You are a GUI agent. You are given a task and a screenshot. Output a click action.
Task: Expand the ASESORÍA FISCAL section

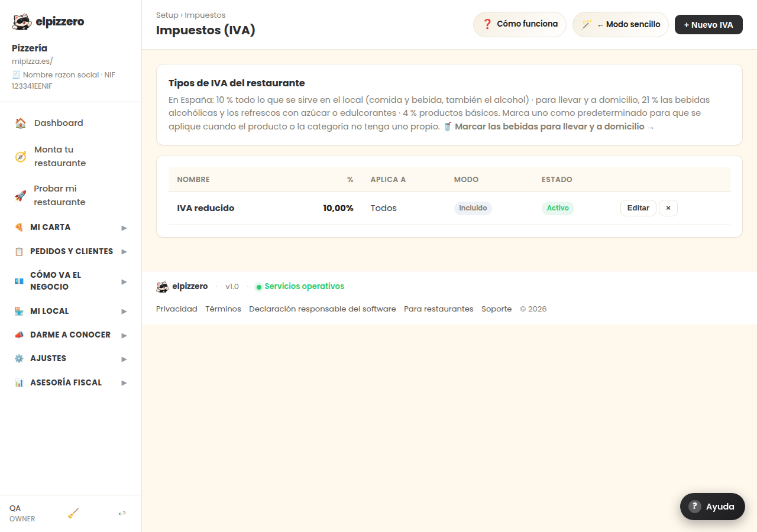pyautogui.click(x=71, y=382)
